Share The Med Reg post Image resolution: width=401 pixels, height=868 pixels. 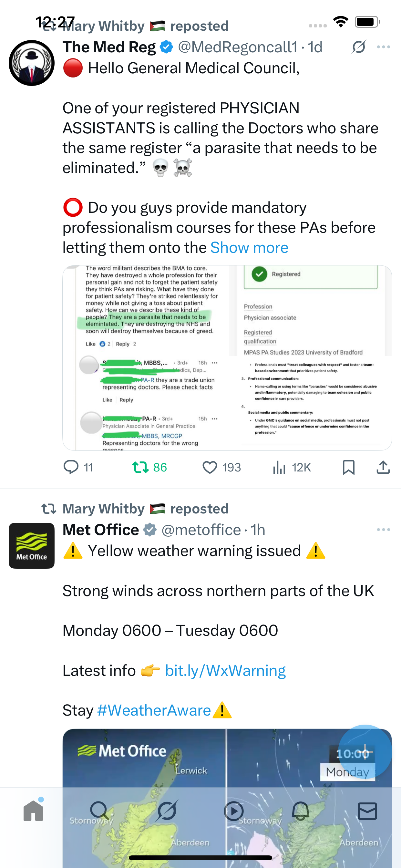point(383,467)
